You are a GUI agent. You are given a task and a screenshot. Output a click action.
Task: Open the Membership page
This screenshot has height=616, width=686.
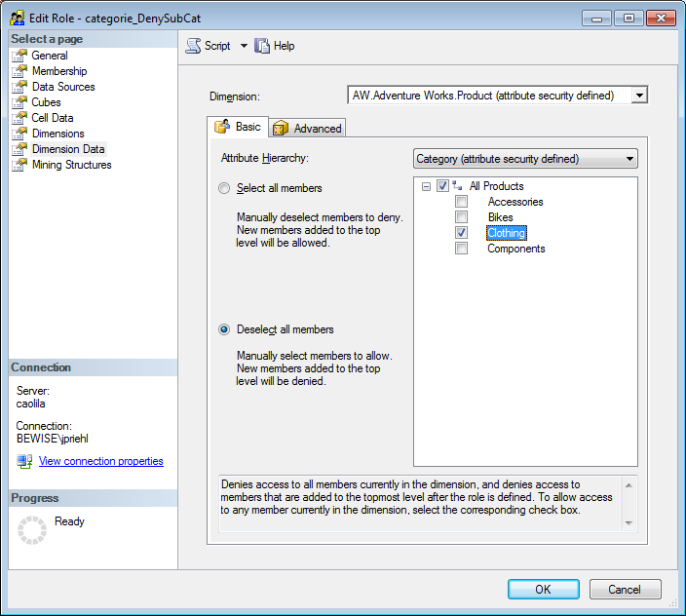pos(58,71)
